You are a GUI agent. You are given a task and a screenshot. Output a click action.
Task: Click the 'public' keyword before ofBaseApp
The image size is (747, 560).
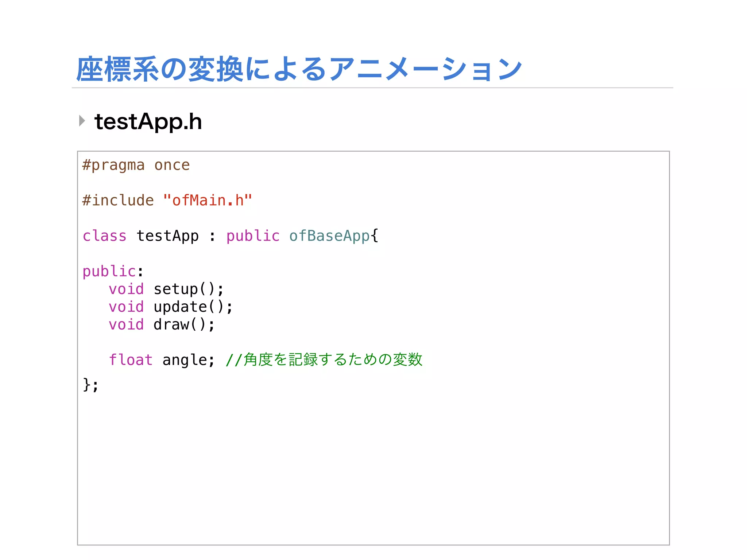253,236
